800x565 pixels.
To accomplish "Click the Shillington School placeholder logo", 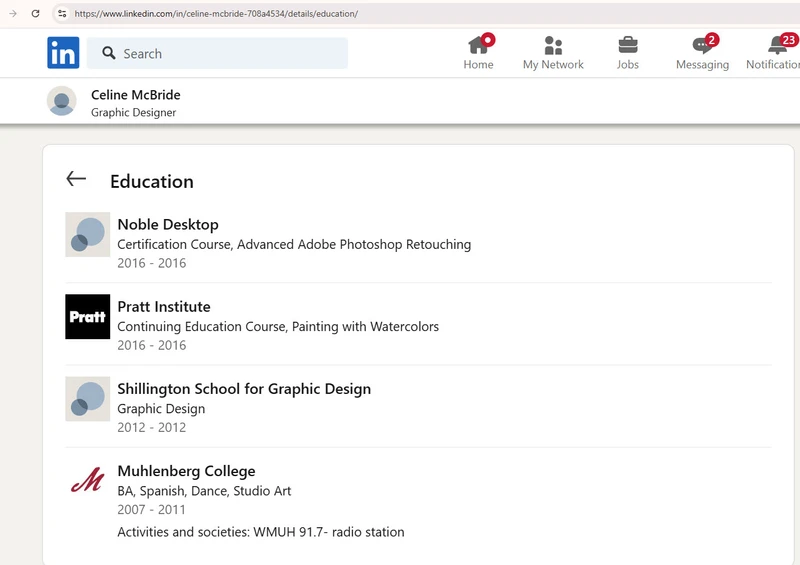I will point(88,399).
